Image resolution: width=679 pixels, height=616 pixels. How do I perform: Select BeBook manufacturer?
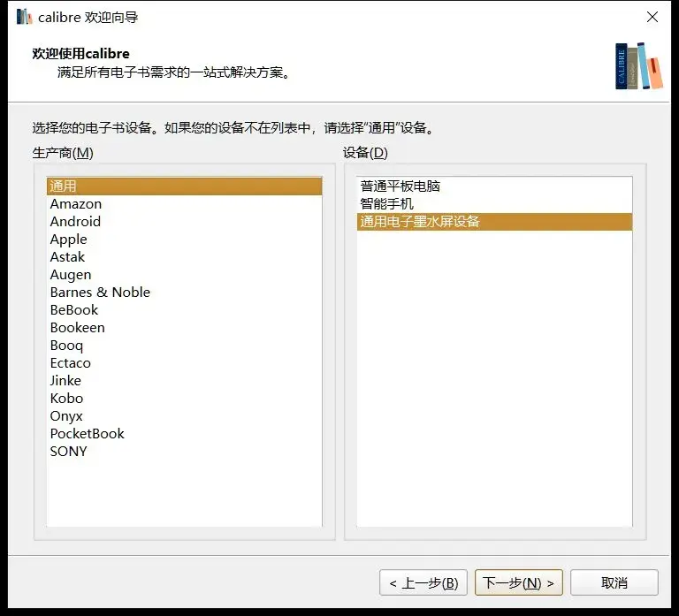[x=185, y=310]
